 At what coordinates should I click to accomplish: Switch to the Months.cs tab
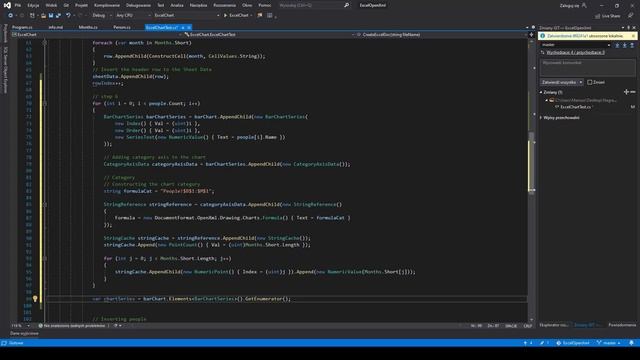coord(88,27)
